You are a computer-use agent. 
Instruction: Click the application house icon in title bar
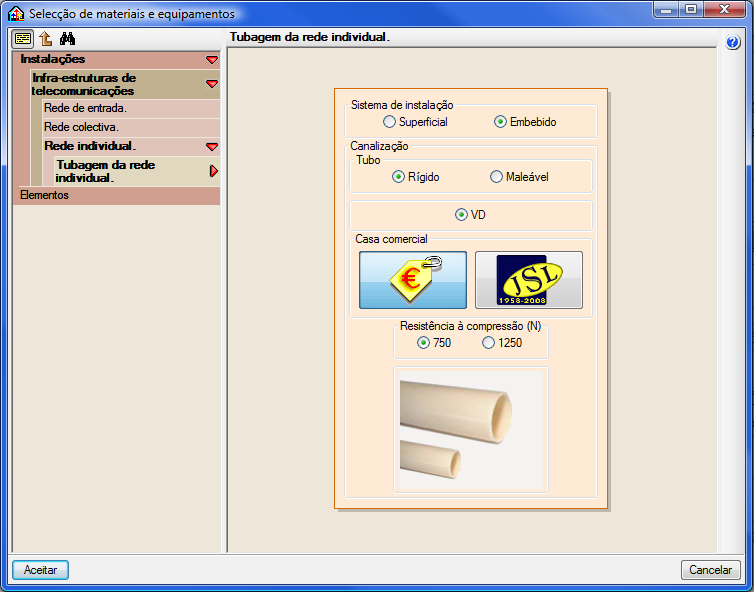click(x=16, y=14)
